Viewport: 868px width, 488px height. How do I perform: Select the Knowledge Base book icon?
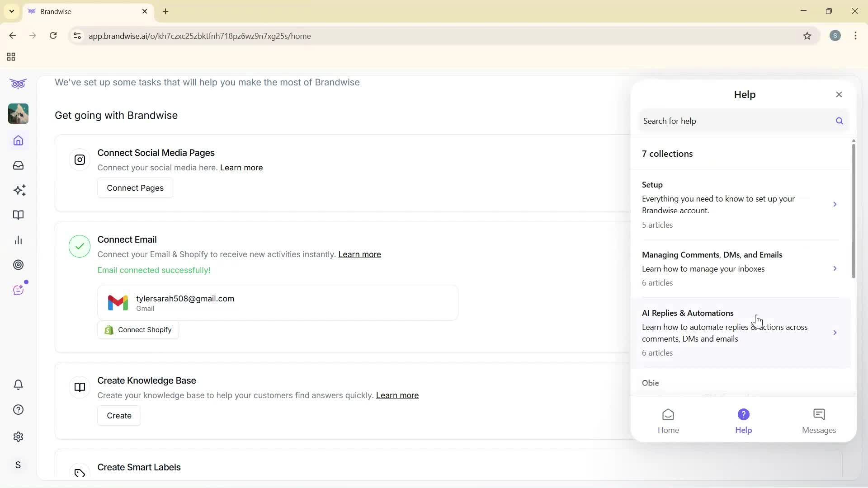18,215
